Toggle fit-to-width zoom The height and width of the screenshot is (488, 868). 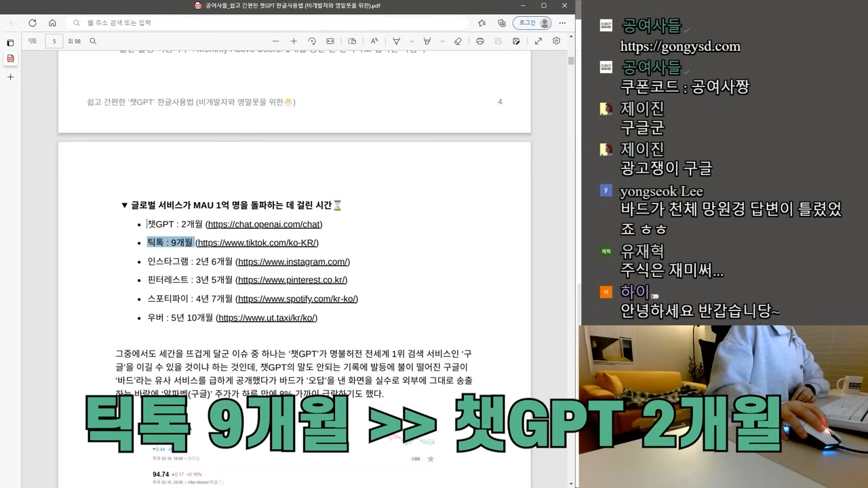(330, 41)
